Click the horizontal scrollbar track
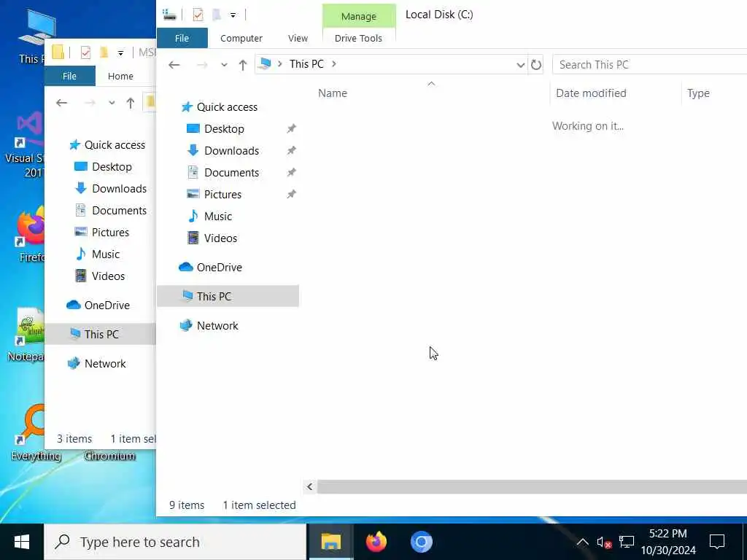The height and width of the screenshot is (560, 747). (532, 486)
